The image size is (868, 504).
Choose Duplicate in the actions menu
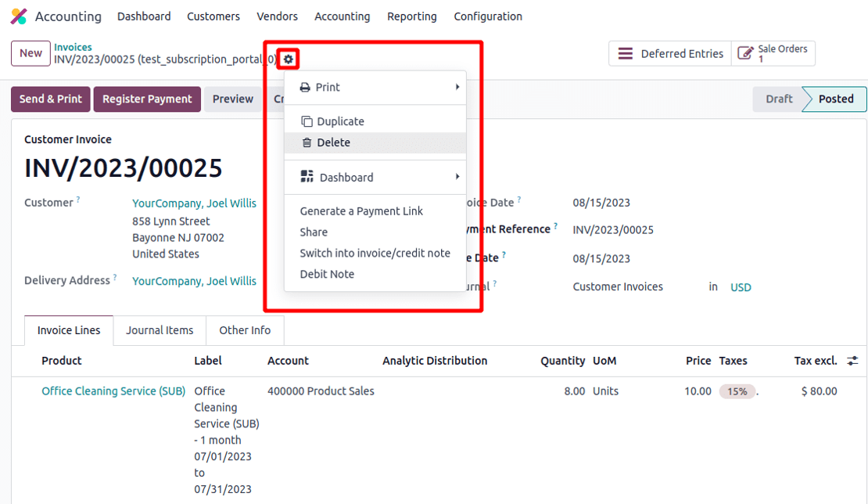point(340,121)
